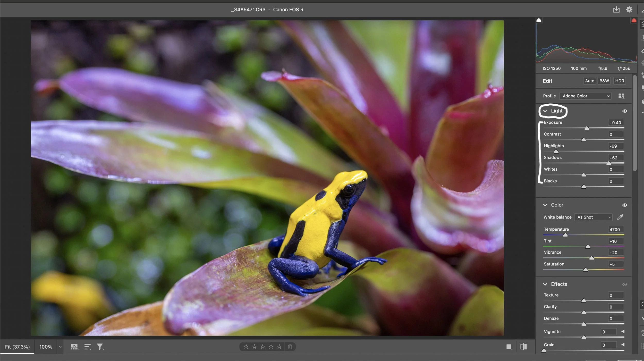Viewport: 644px width, 361px height.
Task: Click the white balance eyedropper tool
Action: (x=620, y=217)
